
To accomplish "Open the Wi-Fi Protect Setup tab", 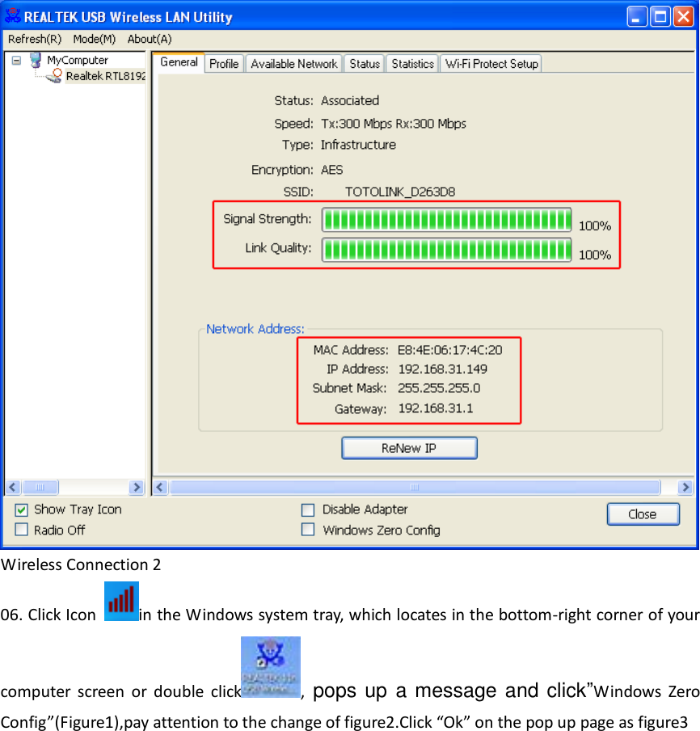I will pyautogui.click(x=491, y=64).
